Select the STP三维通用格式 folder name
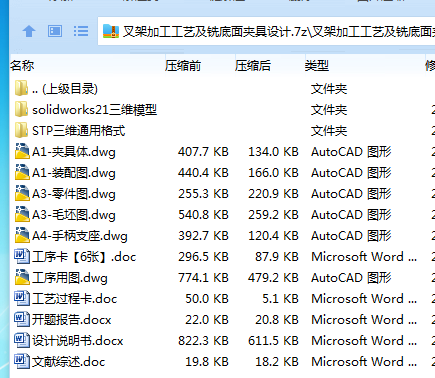The width and height of the screenshot is (435, 378). pos(79,131)
